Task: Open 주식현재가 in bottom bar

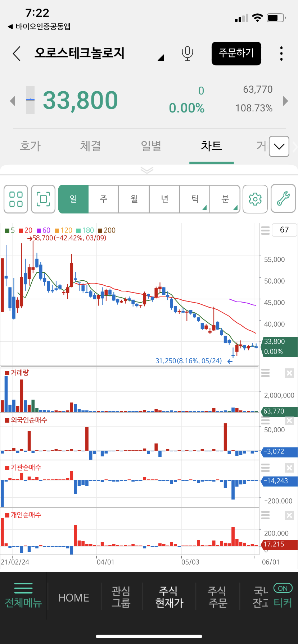Action: [x=169, y=597]
